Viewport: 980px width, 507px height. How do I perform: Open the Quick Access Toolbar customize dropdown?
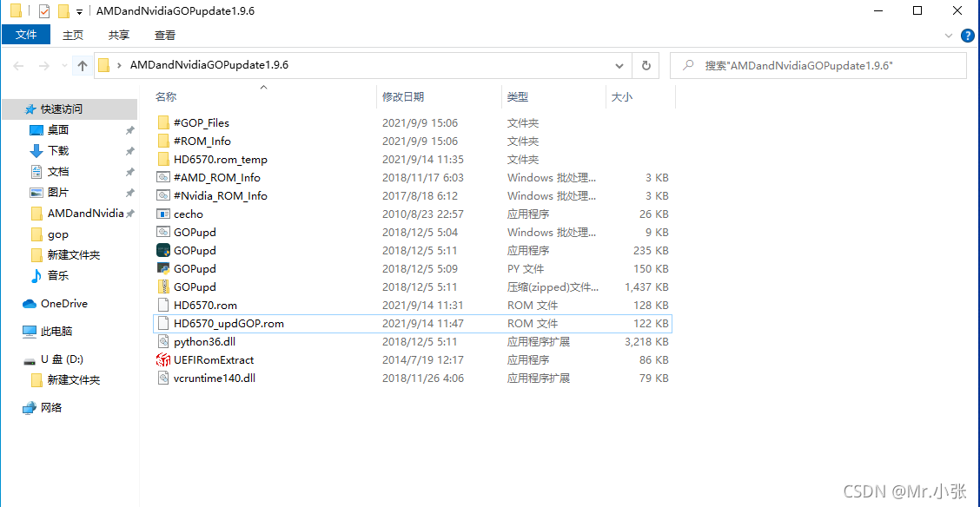[x=79, y=12]
